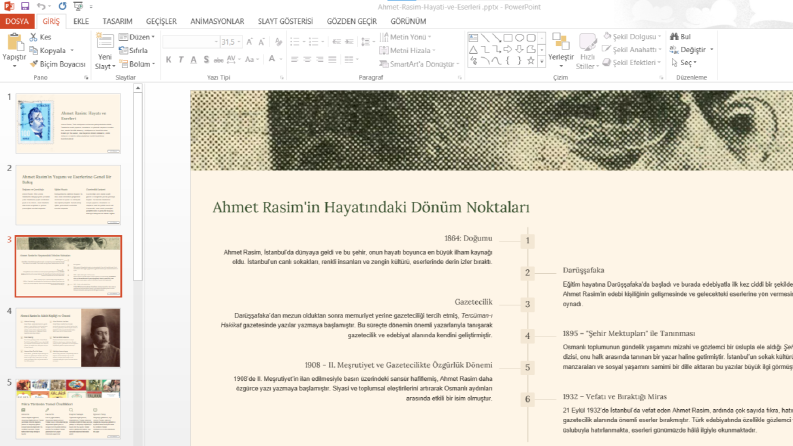
Task: Open Düzen layout dropdown
Action: coord(137,37)
